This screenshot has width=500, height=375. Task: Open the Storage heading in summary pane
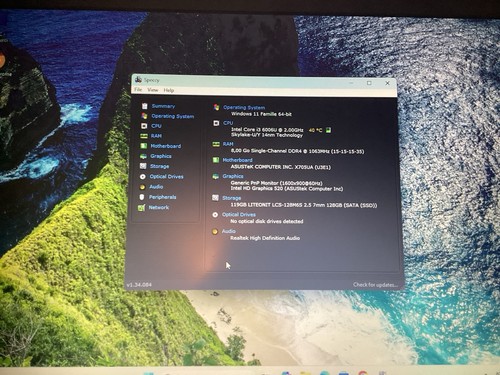[231, 198]
